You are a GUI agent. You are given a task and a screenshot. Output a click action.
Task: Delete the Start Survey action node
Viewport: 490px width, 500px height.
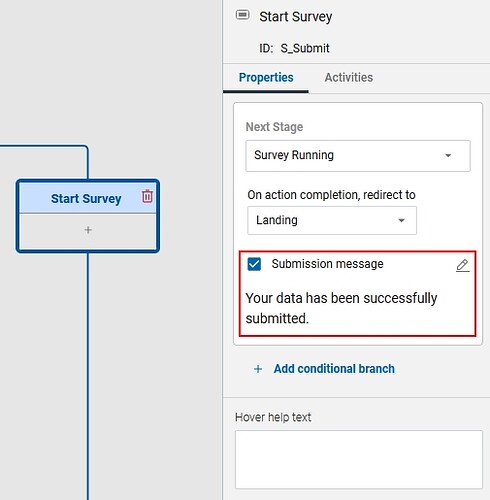coord(147,196)
